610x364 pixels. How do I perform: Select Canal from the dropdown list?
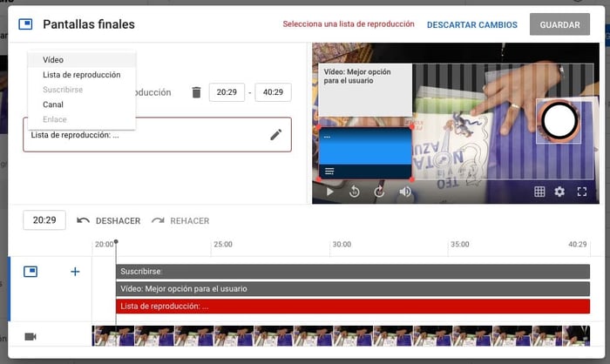[x=53, y=104]
